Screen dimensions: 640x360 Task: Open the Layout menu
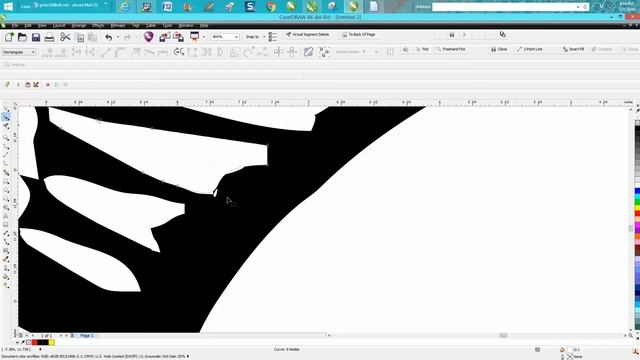(59, 26)
